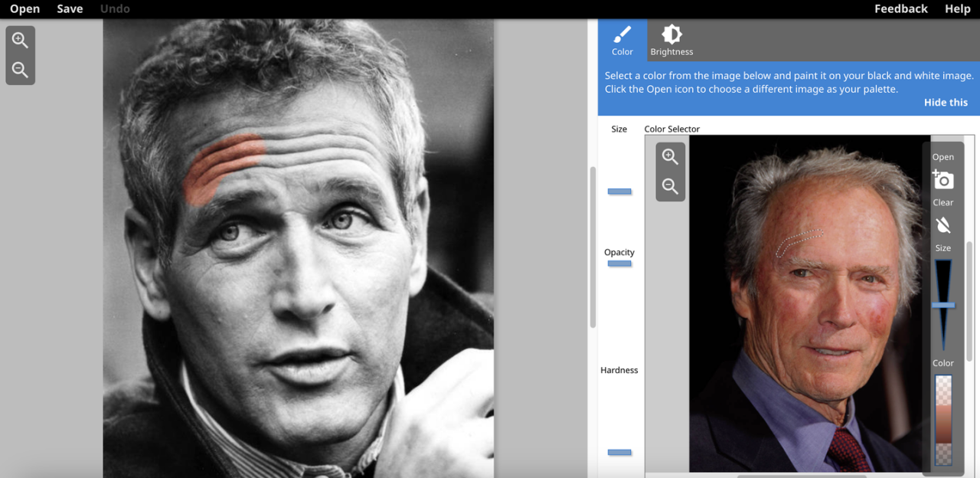Click the Color Selector horizontal scrollbar

802,476
